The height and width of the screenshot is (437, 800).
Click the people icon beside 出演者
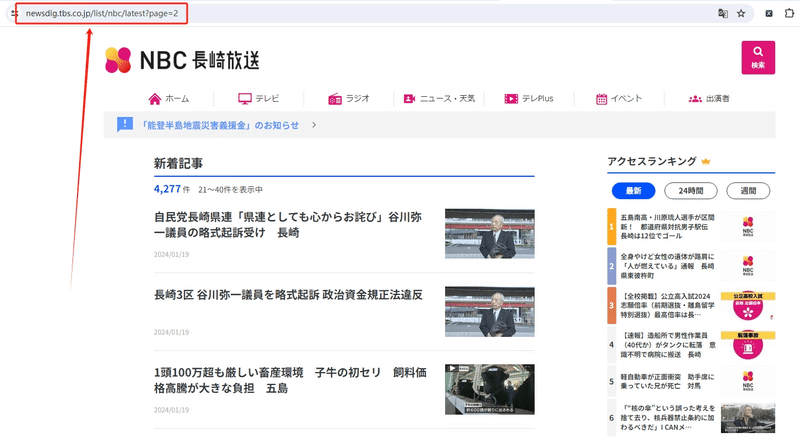point(695,99)
